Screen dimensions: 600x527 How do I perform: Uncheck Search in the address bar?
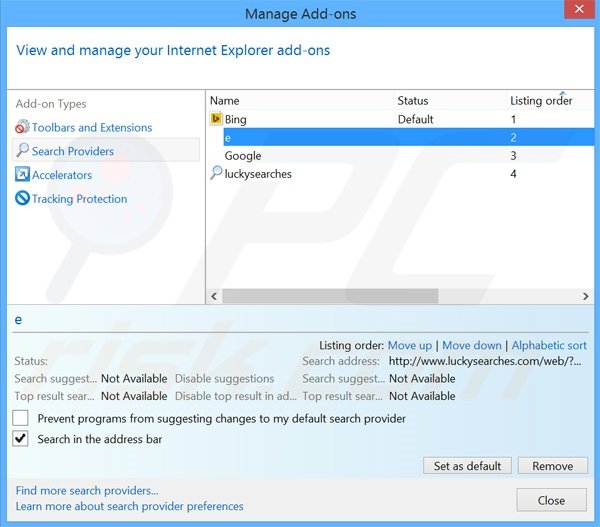(x=20, y=439)
